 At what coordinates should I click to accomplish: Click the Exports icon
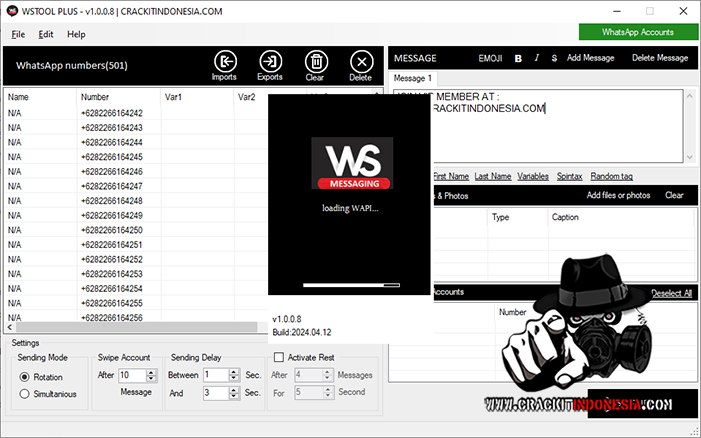[270, 63]
